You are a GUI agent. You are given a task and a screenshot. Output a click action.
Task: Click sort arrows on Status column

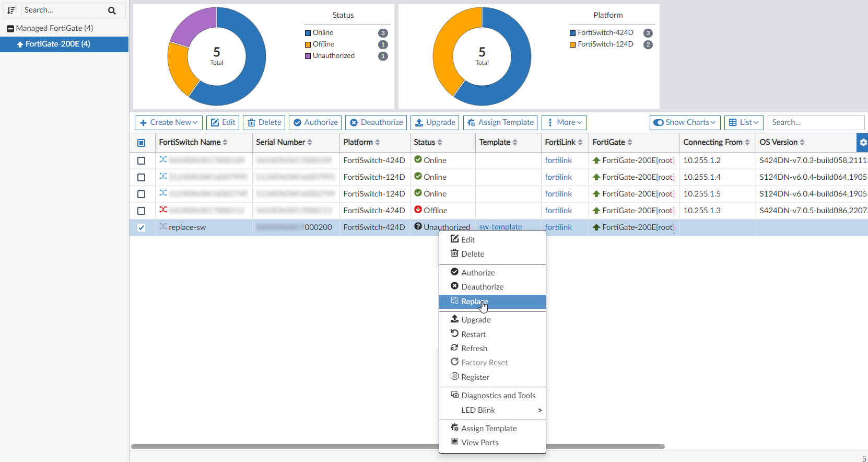(440, 142)
